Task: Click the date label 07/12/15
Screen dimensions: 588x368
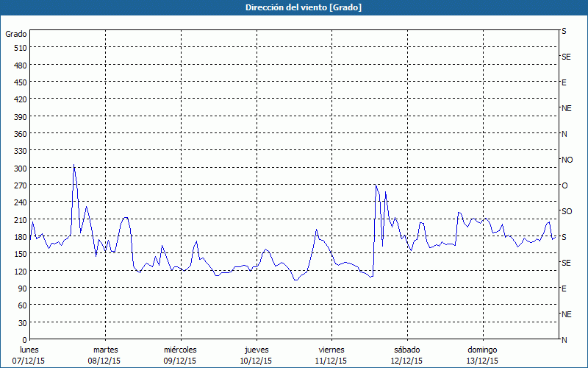Action: pos(29,361)
